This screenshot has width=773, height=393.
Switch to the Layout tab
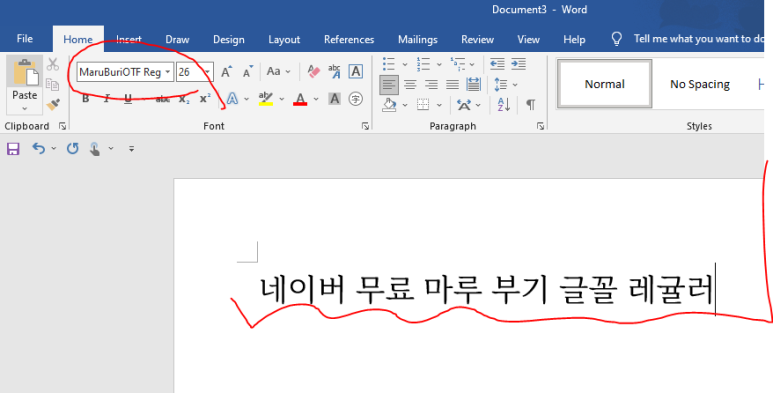tap(284, 39)
